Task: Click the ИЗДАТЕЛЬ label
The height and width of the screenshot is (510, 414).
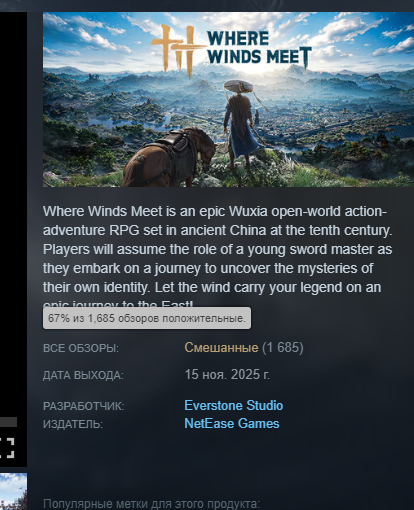Action: (x=73, y=424)
